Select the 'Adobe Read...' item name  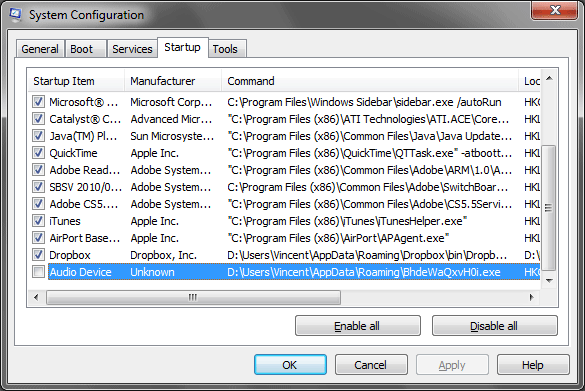pyautogui.click(x=85, y=170)
